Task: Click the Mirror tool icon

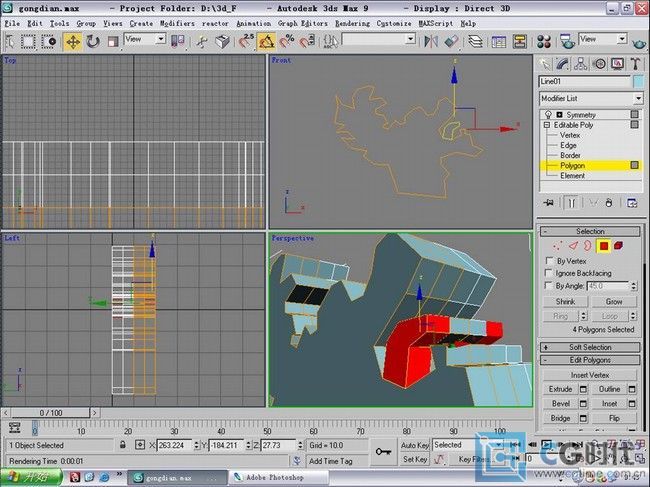Action: click(x=431, y=41)
